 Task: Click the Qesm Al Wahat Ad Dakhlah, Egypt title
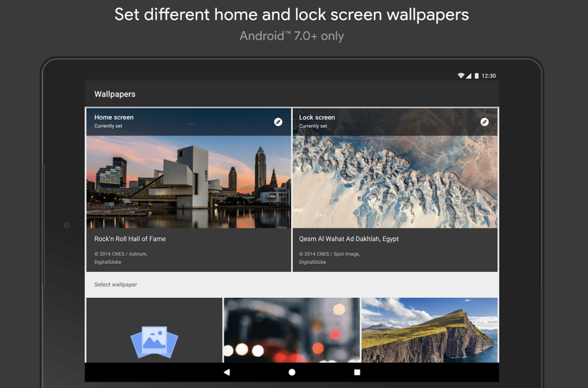pos(349,239)
